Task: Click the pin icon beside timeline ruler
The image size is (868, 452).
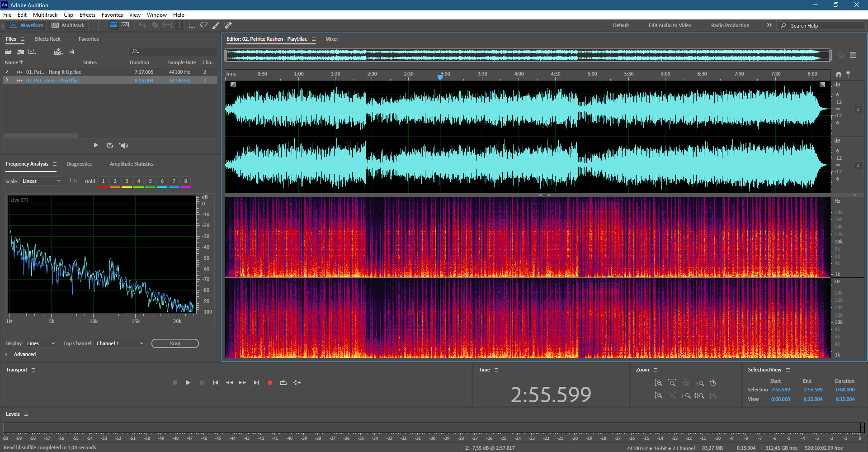Action: click(848, 75)
